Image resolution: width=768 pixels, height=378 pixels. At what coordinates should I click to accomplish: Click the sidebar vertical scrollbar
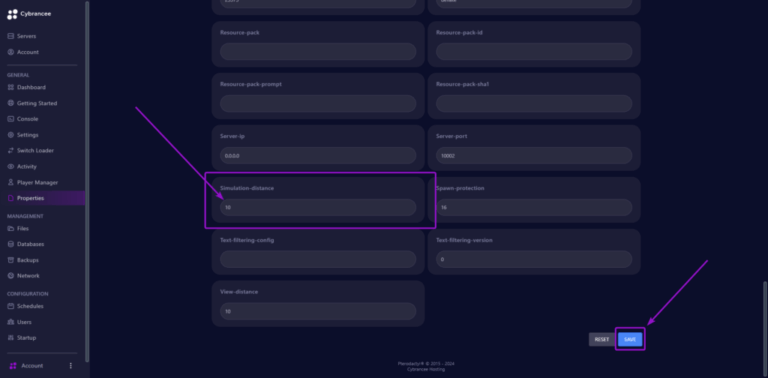click(87, 181)
